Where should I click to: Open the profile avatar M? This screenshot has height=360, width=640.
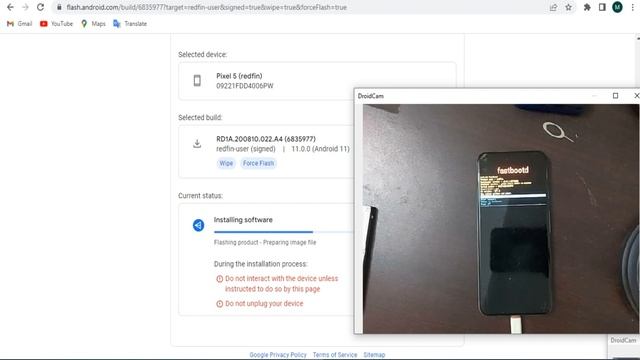(617, 7)
